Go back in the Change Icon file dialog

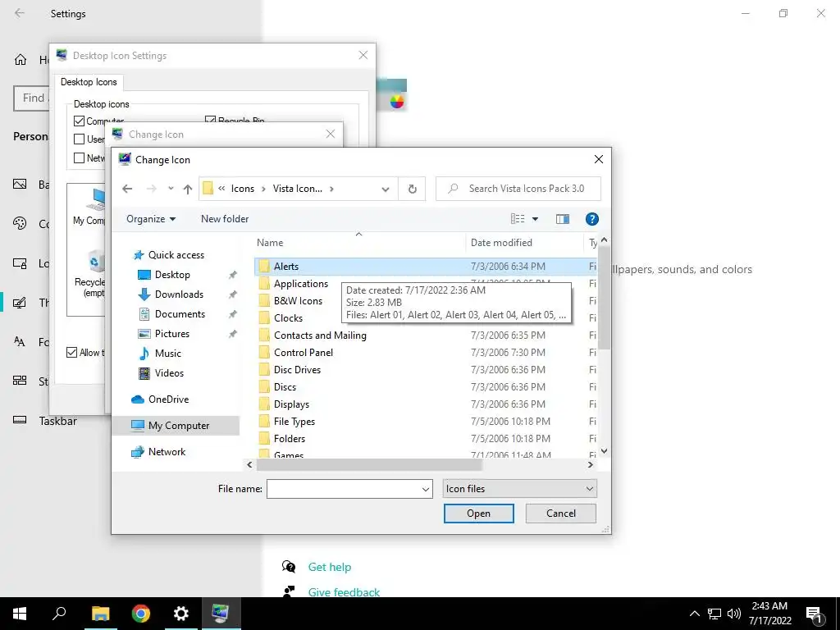(x=127, y=189)
